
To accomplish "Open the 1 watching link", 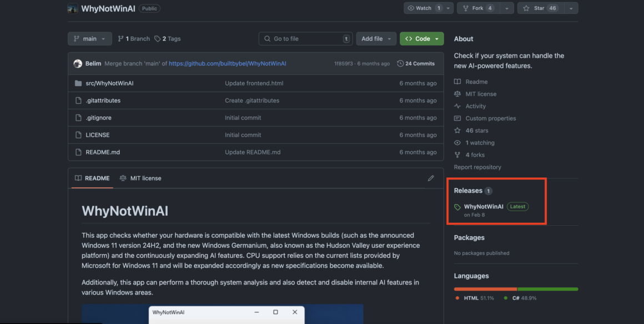I will coord(480,143).
